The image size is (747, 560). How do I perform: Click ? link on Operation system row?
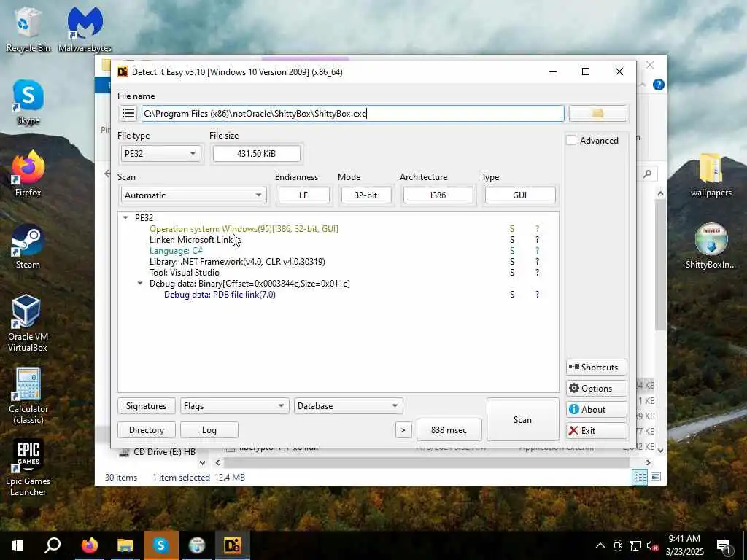click(537, 228)
